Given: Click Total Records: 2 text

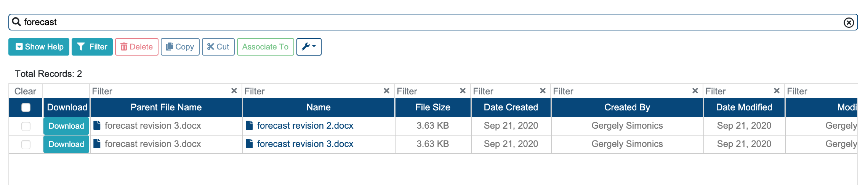Looking at the screenshot, I should coord(48,74).
